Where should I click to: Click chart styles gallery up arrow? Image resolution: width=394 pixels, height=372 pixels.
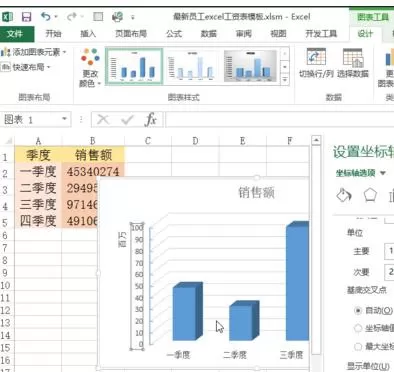[285, 53]
